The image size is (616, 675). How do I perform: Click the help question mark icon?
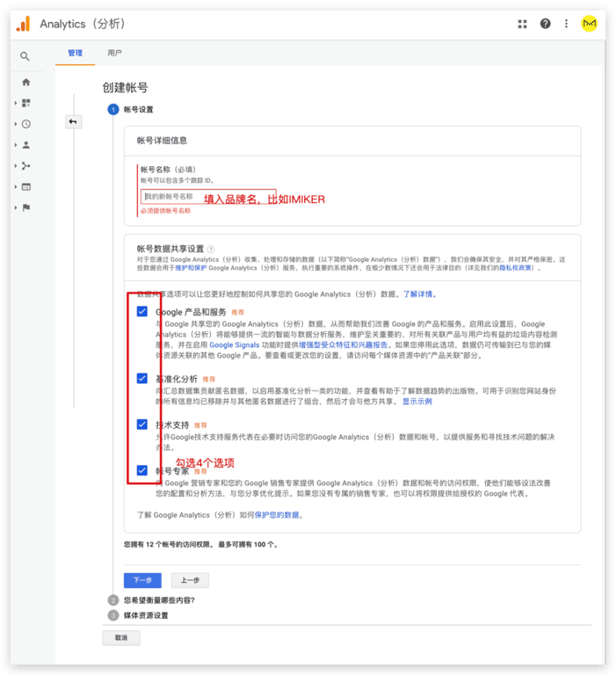click(546, 24)
